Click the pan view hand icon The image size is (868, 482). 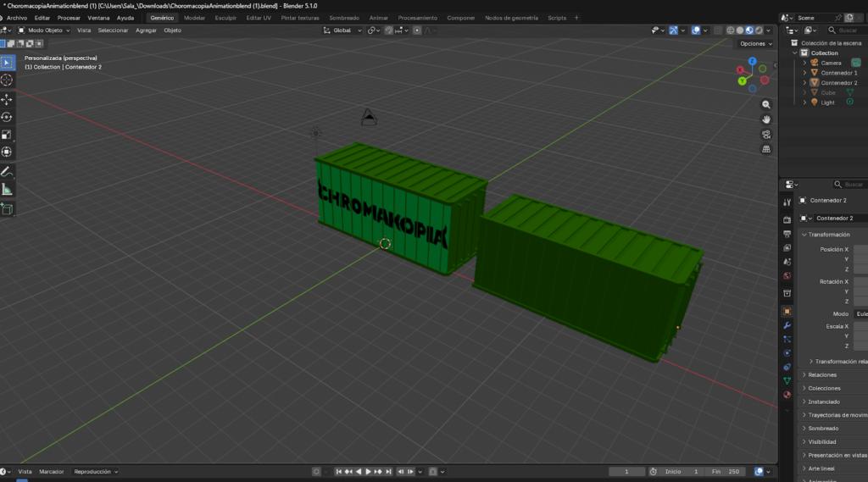click(x=766, y=119)
